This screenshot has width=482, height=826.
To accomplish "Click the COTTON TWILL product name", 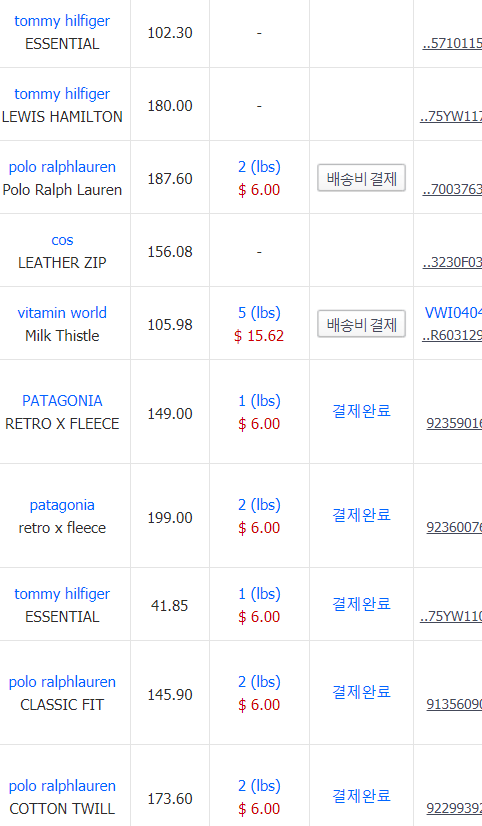I will click(62, 809).
